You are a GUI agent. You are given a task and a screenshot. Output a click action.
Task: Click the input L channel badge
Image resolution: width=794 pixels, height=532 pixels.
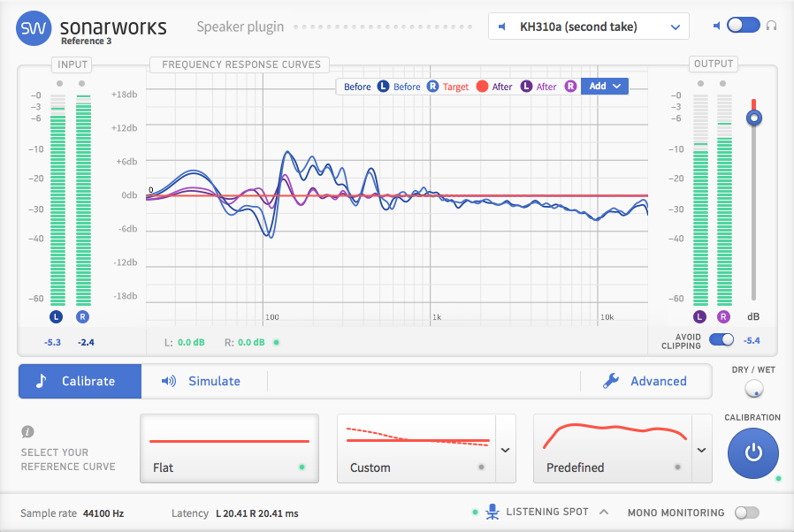pos(57,317)
